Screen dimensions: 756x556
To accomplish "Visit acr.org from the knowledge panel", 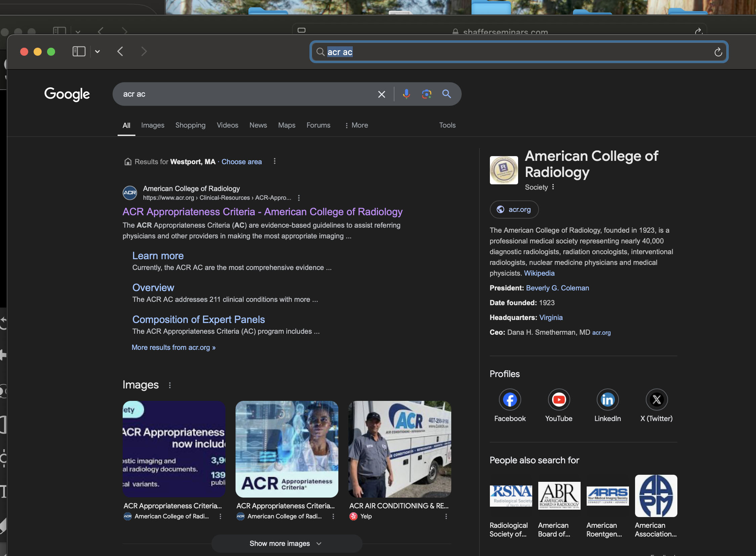I will (514, 210).
